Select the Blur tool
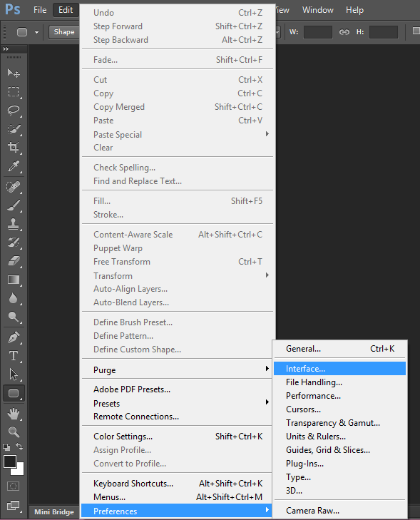 pos(14,298)
